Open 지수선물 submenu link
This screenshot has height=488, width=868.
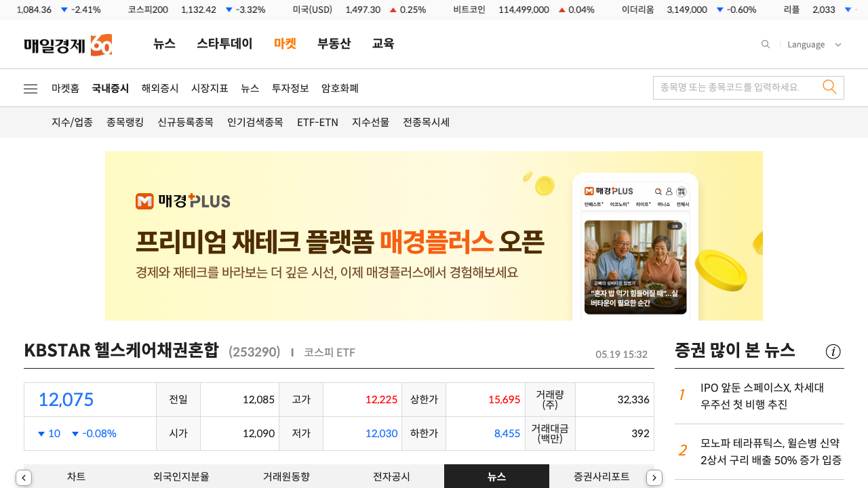point(370,123)
